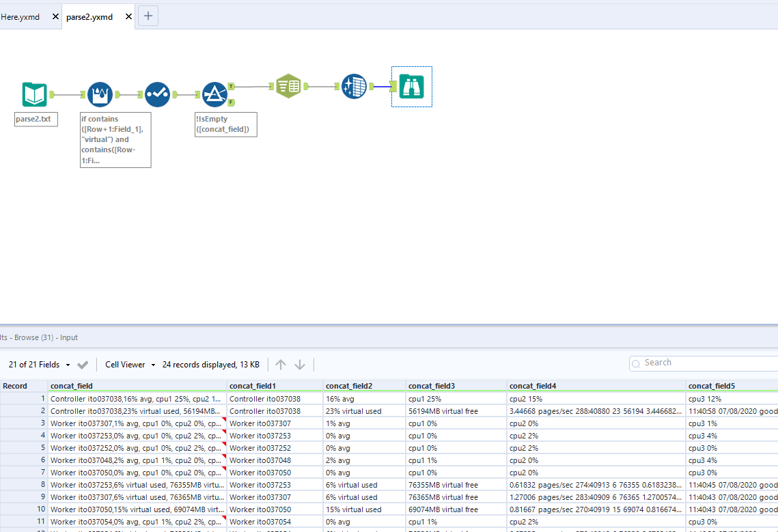Click the green Summarize tool hexagon
The image size is (778, 532).
tap(288, 86)
